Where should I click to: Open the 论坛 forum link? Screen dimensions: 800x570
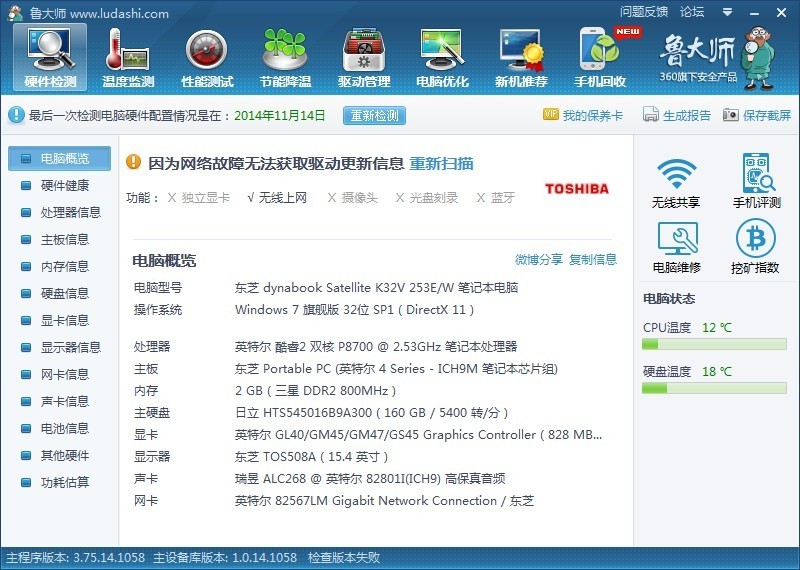(x=692, y=12)
